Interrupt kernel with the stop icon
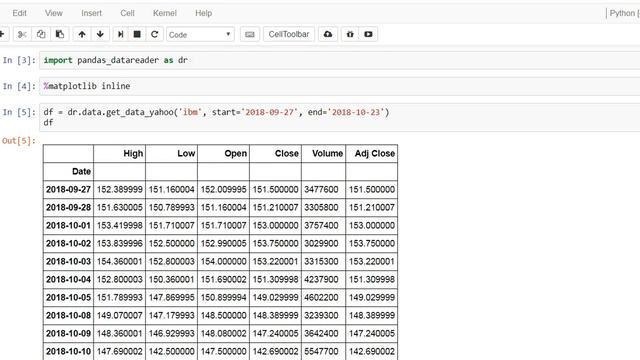This screenshot has height=360, width=640. [137, 34]
